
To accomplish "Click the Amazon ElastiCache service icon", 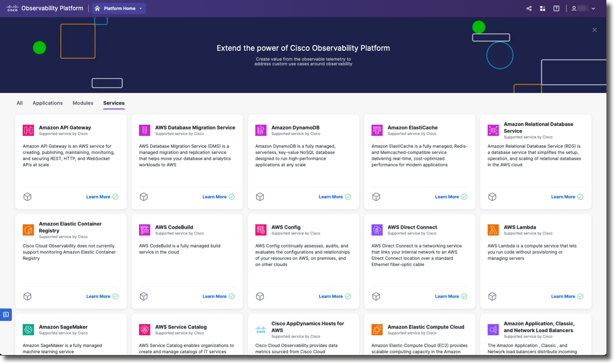I will coord(377,130).
